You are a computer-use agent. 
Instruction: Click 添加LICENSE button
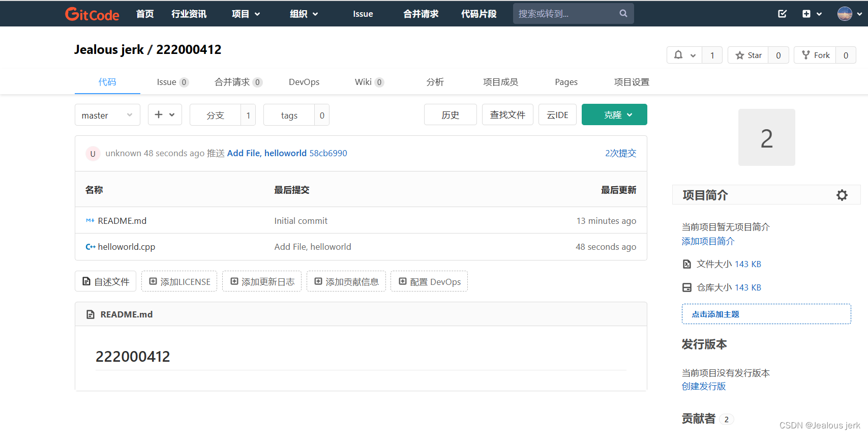(x=179, y=281)
